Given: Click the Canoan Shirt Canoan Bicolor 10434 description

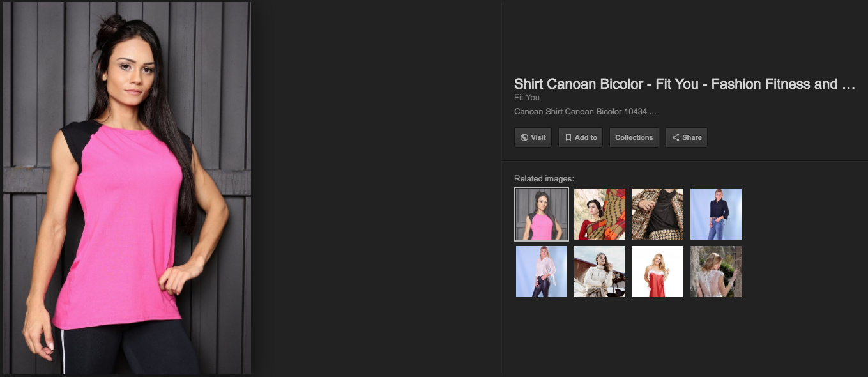Looking at the screenshot, I should point(585,112).
